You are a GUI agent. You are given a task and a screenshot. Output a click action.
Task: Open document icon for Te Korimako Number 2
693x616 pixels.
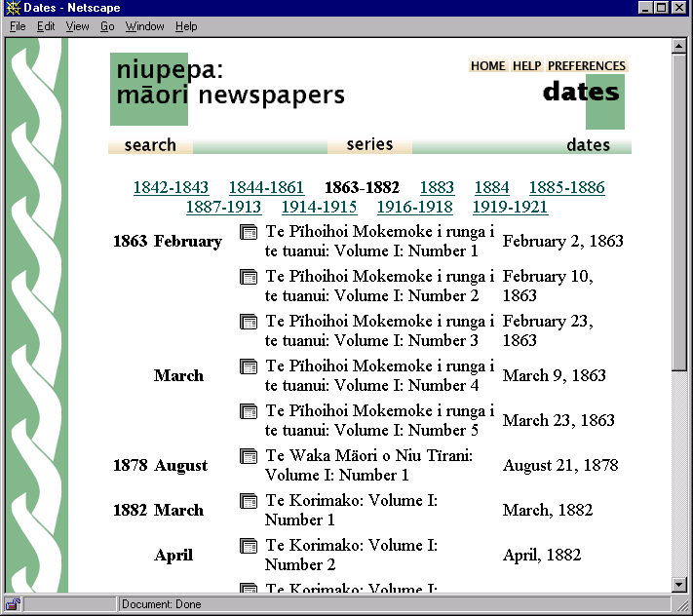tap(249, 546)
